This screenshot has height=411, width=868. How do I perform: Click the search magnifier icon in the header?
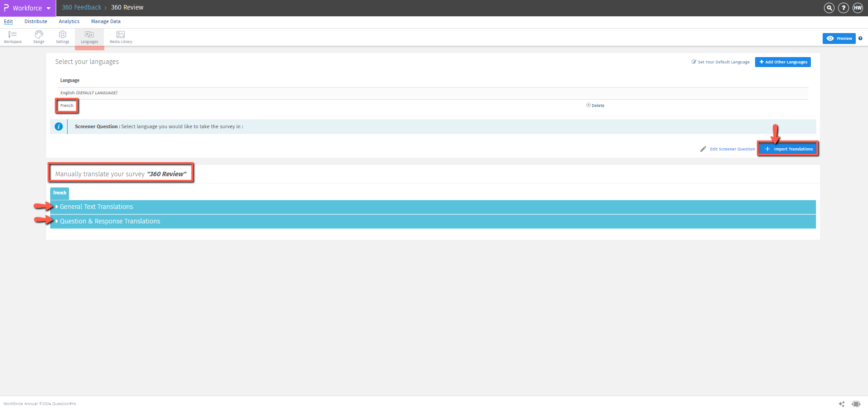point(829,8)
